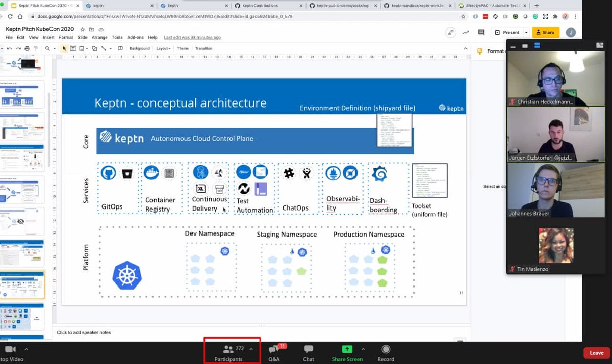Screen dimensions: 612x364
Task: Switch Zoom video panel to blue grid view
Action: point(537,45)
